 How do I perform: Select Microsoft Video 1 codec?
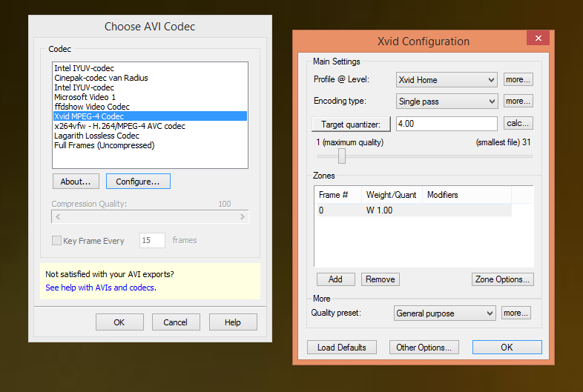[x=151, y=97]
